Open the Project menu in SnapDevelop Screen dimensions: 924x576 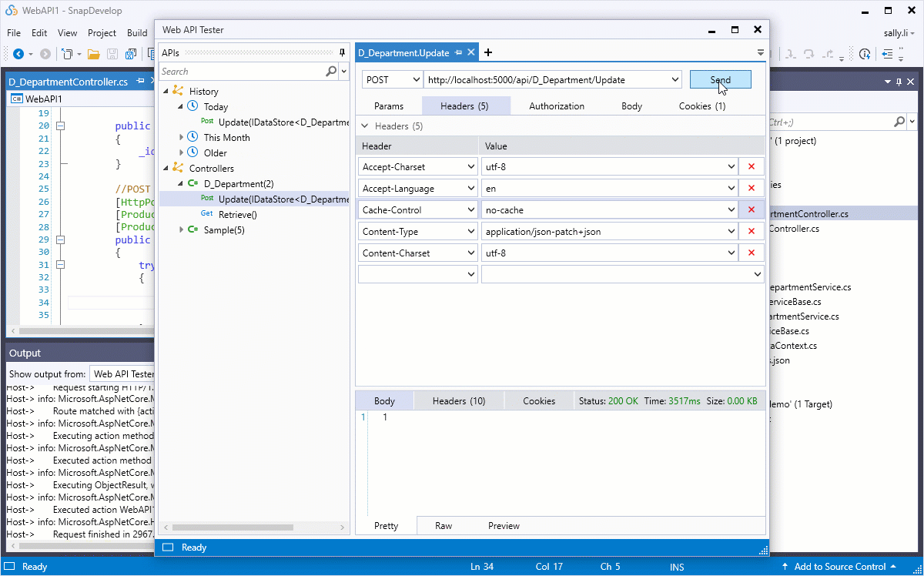(x=102, y=33)
